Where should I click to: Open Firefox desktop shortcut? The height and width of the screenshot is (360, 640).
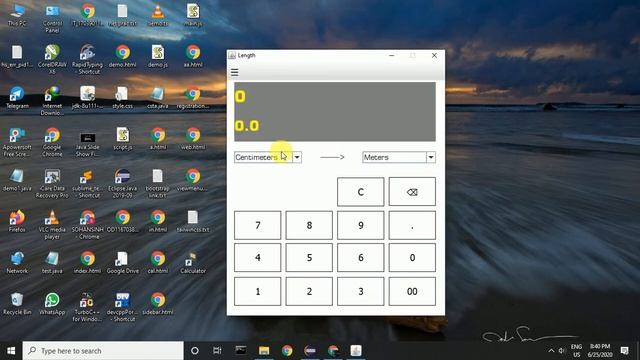point(17,221)
